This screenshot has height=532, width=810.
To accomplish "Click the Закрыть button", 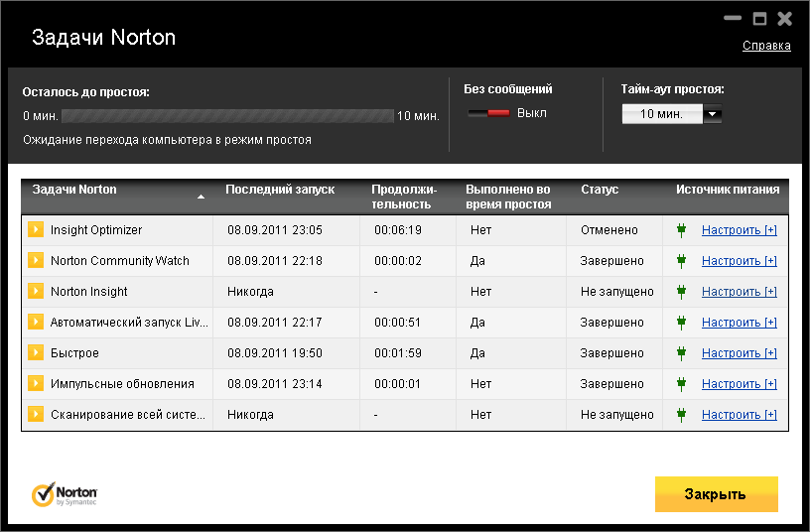I will tap(716, 494).
